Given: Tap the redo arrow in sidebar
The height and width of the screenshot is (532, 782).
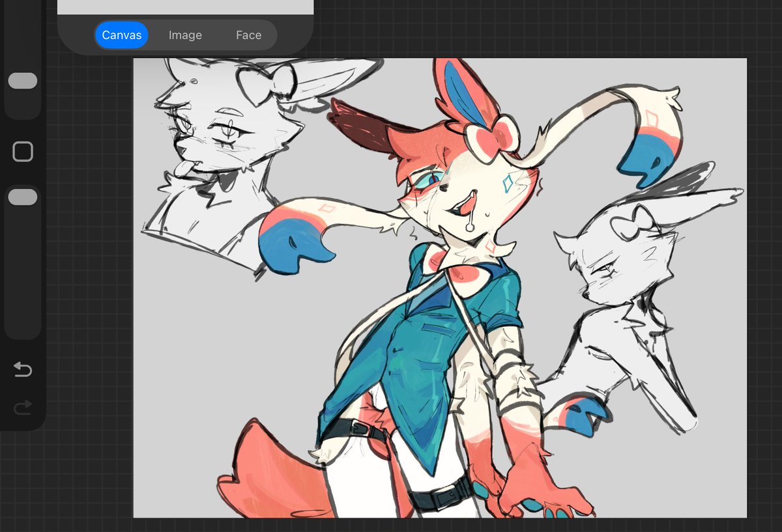Looking at the screenshot, I should 23,408.
